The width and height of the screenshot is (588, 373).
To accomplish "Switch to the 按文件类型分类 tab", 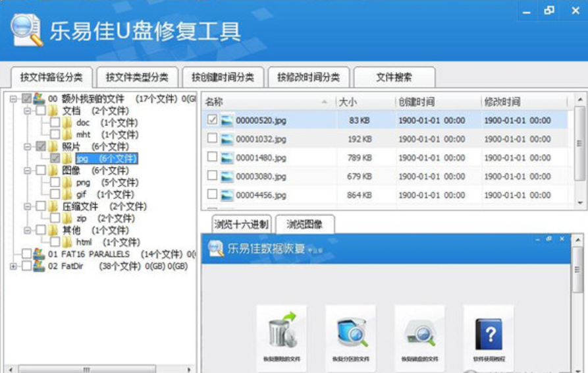I will coord(137,77).
